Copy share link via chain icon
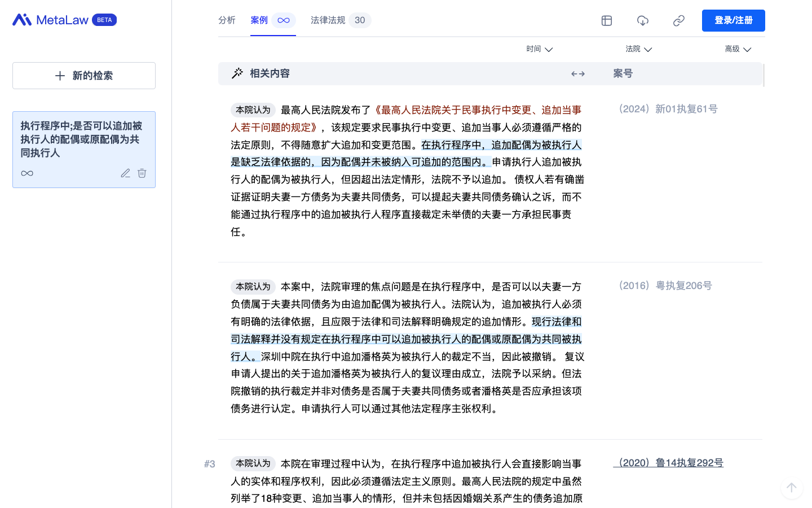Screen dimensions: 812x508 679,21
